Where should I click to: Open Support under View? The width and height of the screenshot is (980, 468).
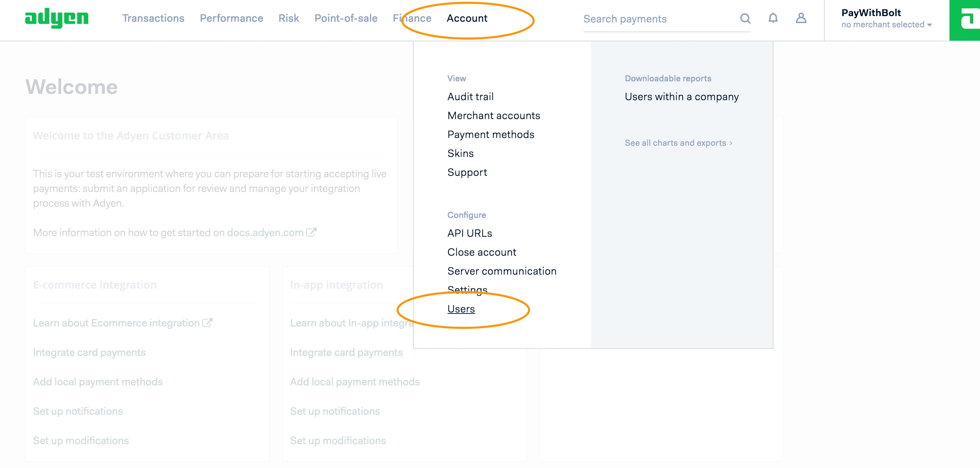pyautogui.click(x=467, y=172)
